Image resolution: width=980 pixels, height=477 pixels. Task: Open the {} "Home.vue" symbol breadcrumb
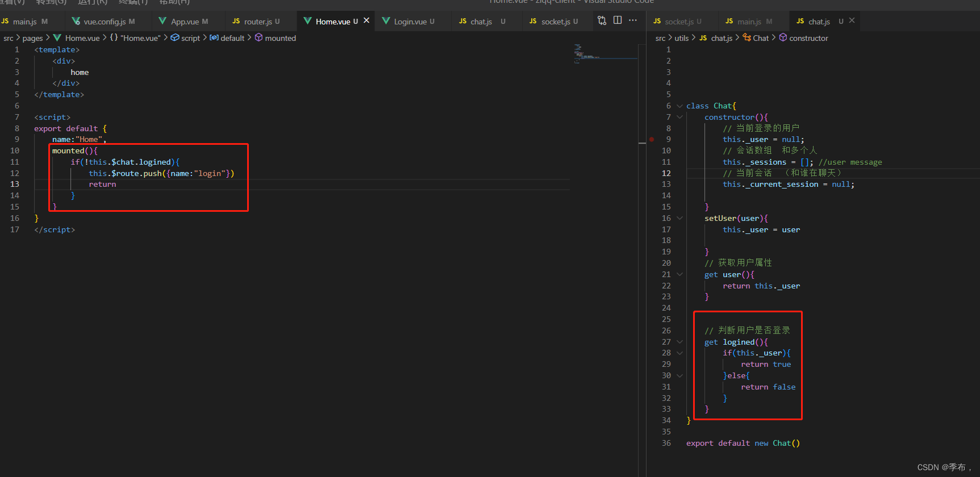pyautogui.click(x=135, y=38)
